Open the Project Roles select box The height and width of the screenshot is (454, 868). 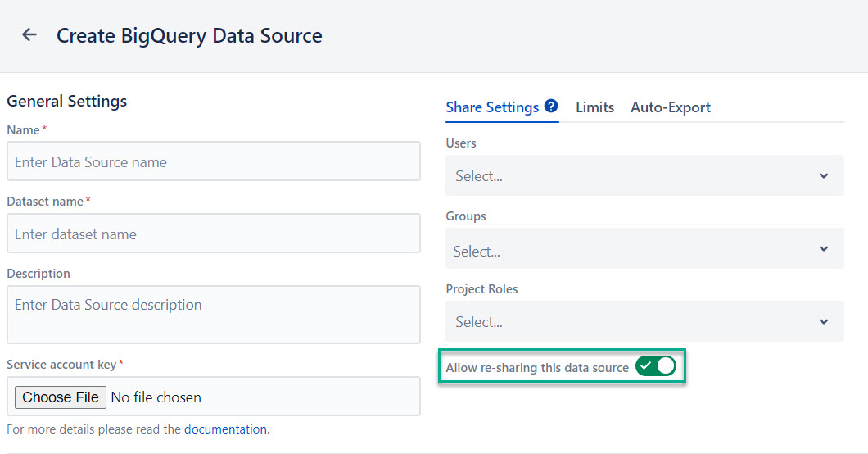631,322
